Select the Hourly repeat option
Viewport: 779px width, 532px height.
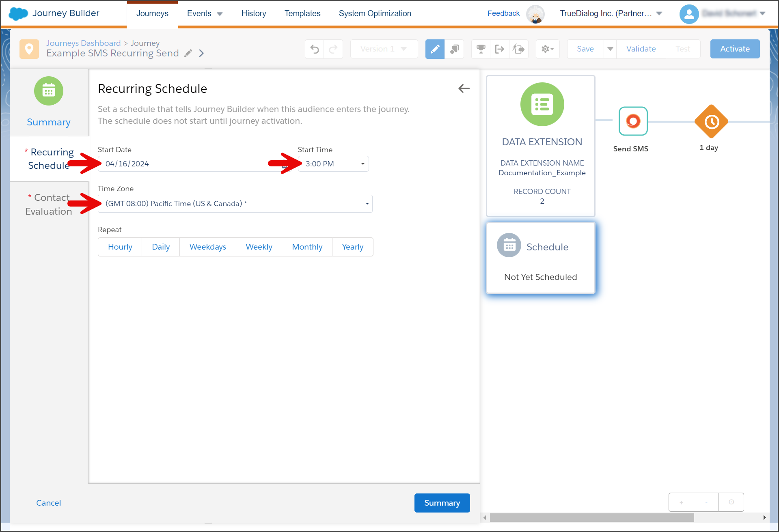coord(120,247)
